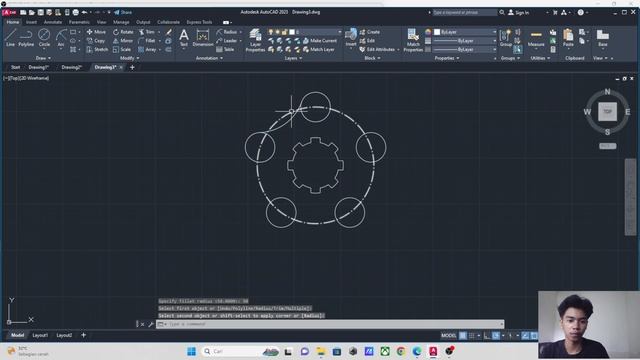Click the Create block button
This screenshot has height=360, width=640.
[x=370, y=32]
